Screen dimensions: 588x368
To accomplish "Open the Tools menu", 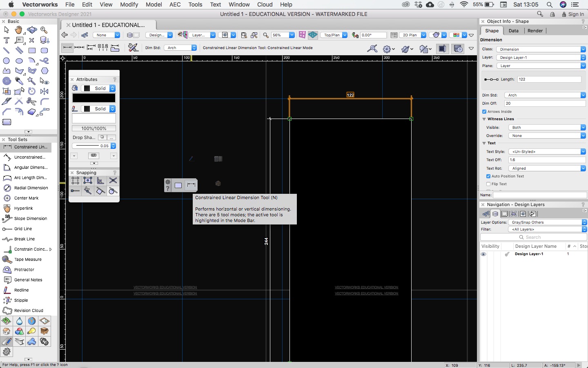I will (x=195, y=4).
